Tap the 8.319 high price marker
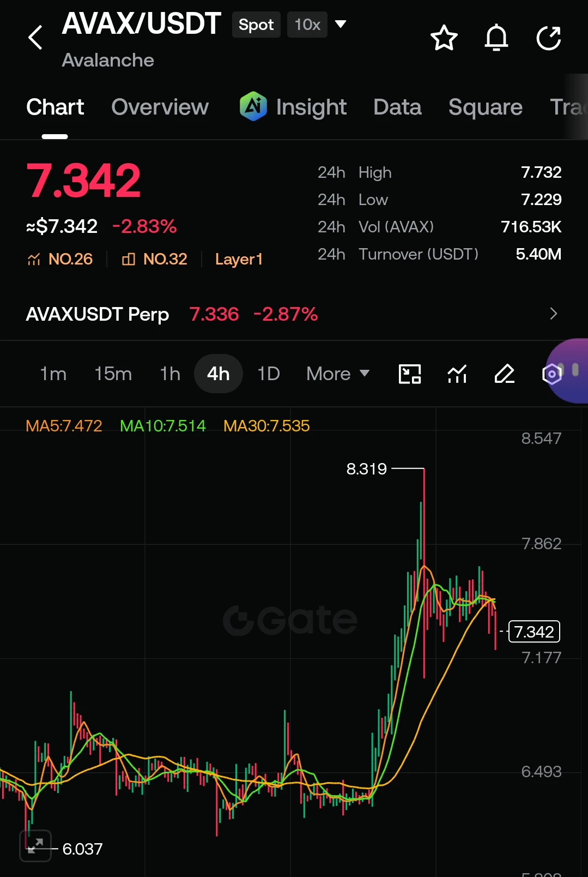 coord(367,469)
